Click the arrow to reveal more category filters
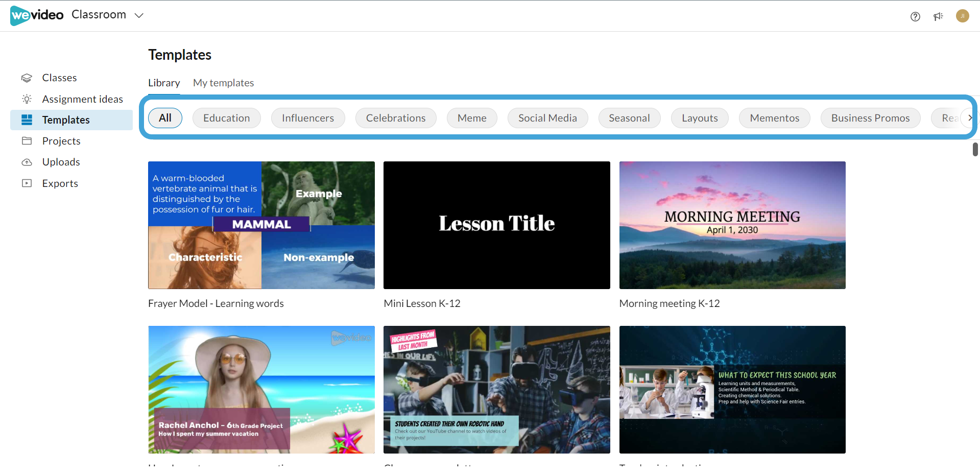The image size is (980, 475). (971, 117)
